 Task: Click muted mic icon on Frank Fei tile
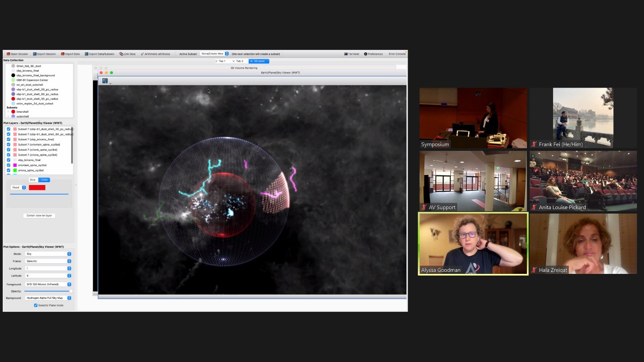(x=534, y=144)
